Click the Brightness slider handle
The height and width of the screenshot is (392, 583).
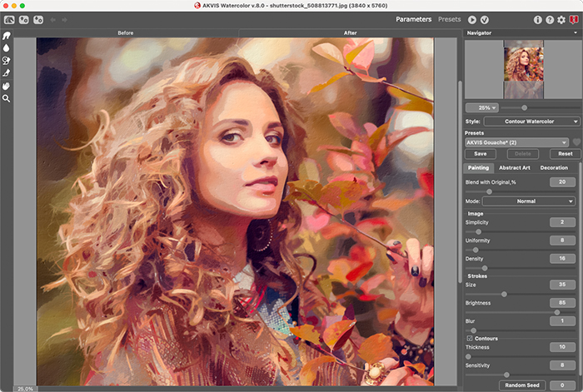coord(556,312)
